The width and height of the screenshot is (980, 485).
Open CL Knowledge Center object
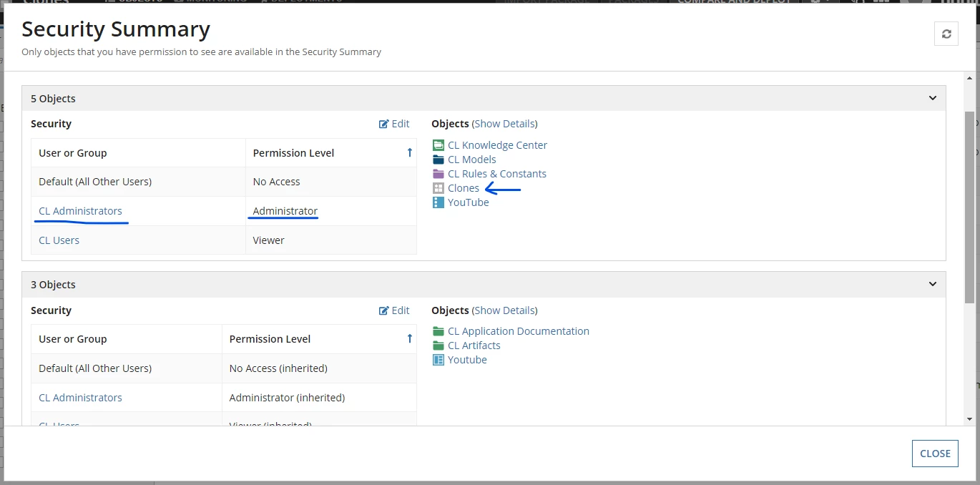[x=497, y=145]
